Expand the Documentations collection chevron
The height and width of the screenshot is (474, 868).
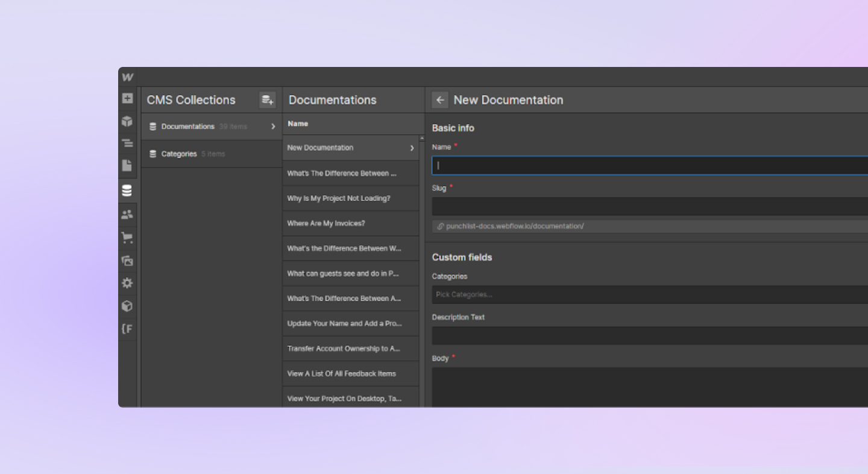(x=272, y=127)
